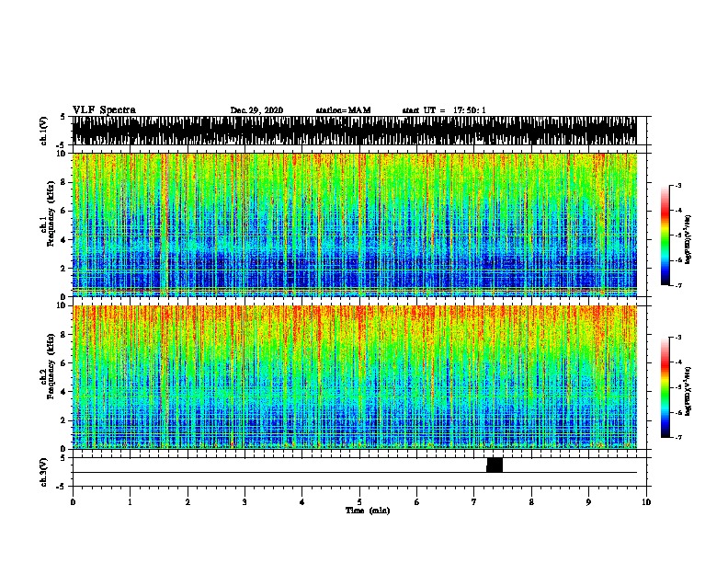Click time axis tick label "7"
The width and height of the screenshot is (728, 563).
click(474, 501)
